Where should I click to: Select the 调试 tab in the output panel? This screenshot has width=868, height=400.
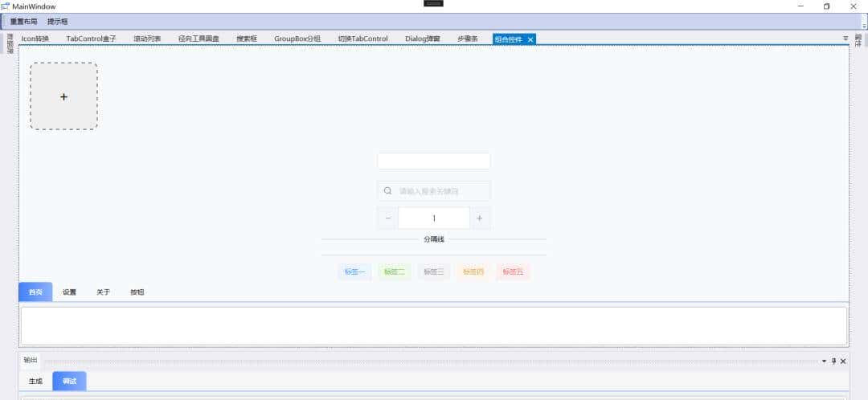tap(69, 382)
